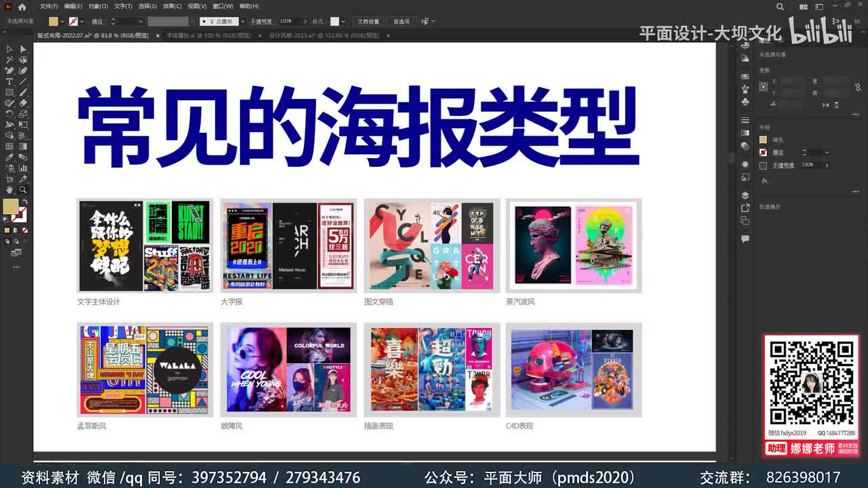The width and height of the screenshot is (868, 488).
Task: Click the 文档设置 button
Action: click(x=368, y=21)
